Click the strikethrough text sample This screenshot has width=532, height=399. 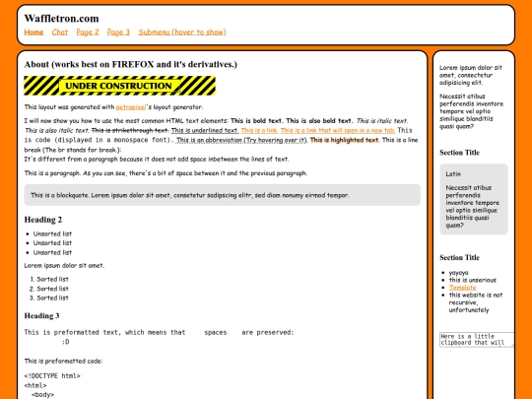[x=130, y=130]
